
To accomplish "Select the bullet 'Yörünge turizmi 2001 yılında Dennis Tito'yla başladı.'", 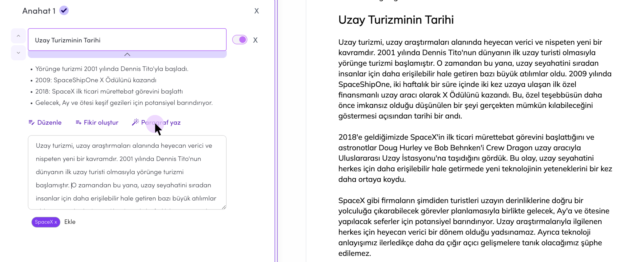I will [x=112, y=69].
